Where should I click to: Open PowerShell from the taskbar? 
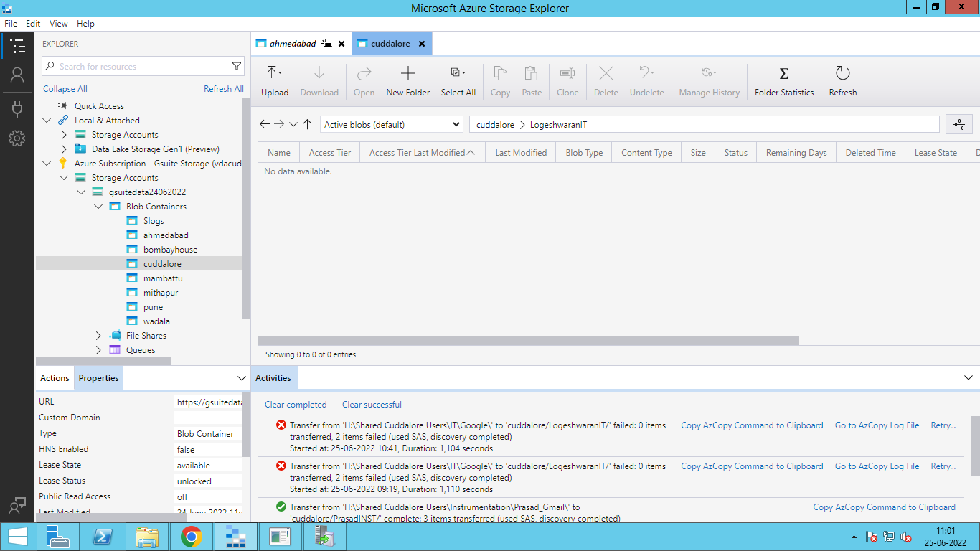click(102, 537)
